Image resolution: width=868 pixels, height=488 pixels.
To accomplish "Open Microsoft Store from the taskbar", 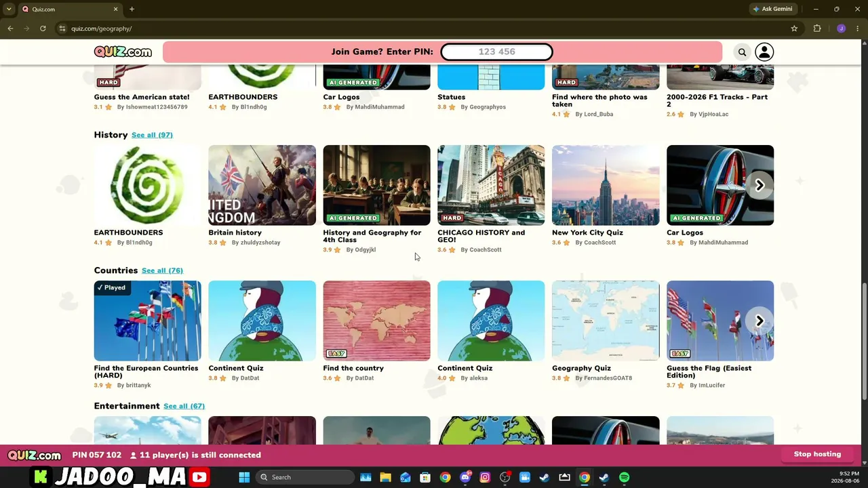I will tap(425, 477).
